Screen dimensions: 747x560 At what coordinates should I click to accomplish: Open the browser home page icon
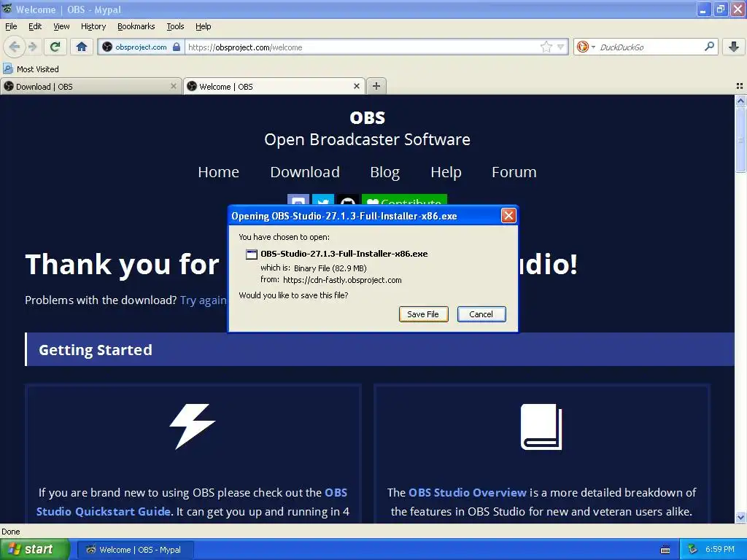pos(82,47)
